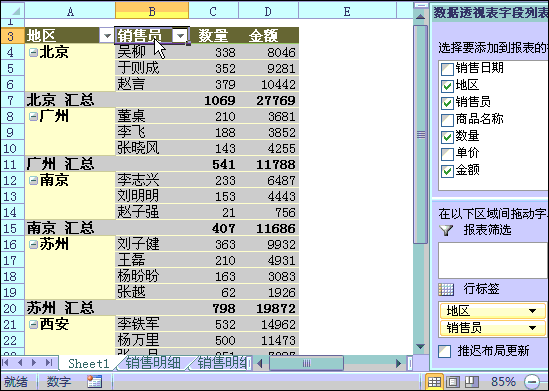The width and height of the screenshot is (549, 391).
Task: Select column D header
Action: point(268,11)
